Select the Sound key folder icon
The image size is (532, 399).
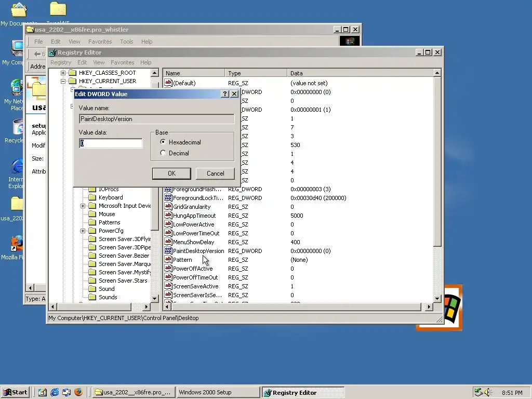(x=92, y=289)
